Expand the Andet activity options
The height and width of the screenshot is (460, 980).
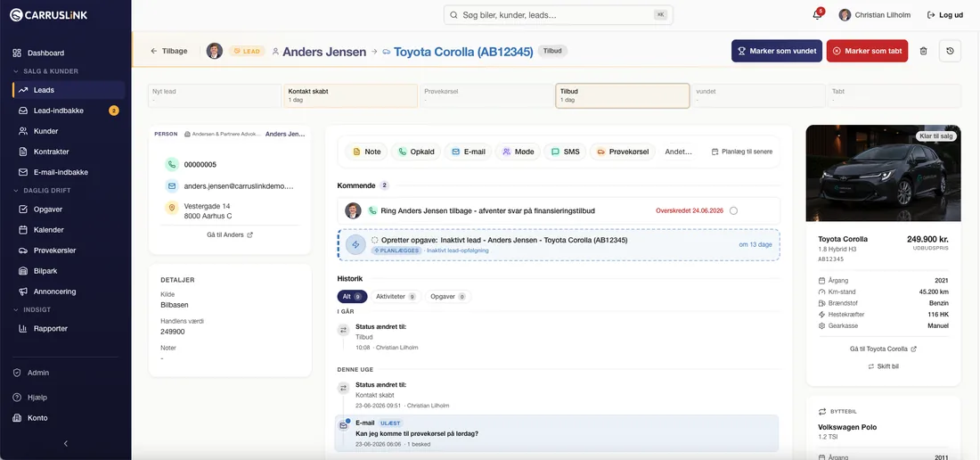point(678,152)
